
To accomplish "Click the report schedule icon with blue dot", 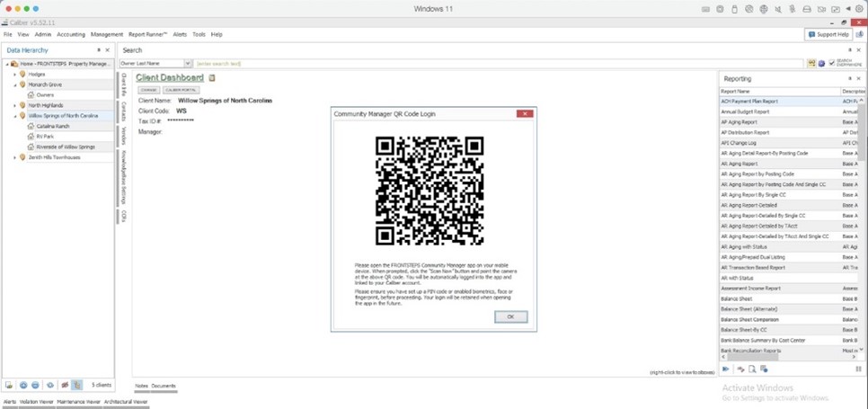I will click(764, 369).
